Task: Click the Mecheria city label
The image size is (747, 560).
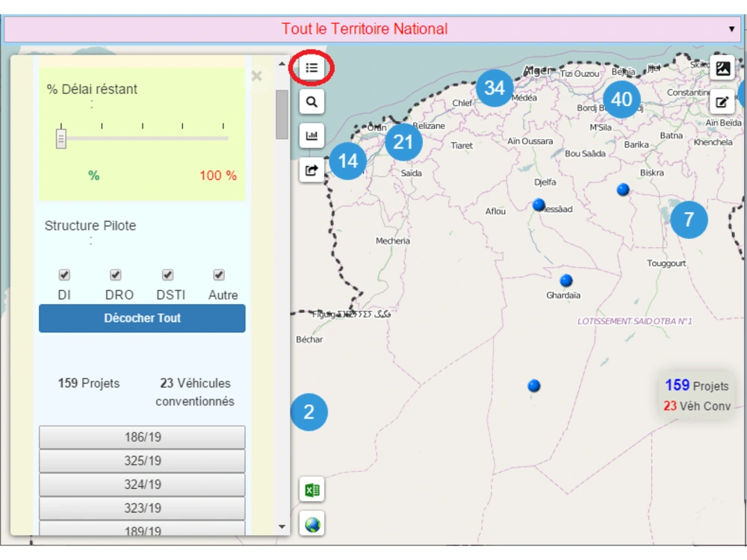Action: (393, 241)
